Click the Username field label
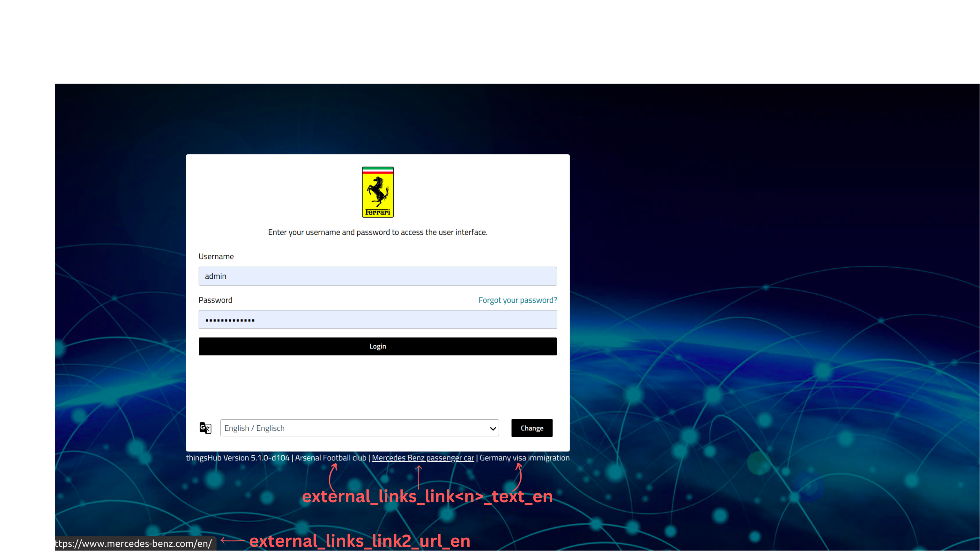 [x=216, y=256]
